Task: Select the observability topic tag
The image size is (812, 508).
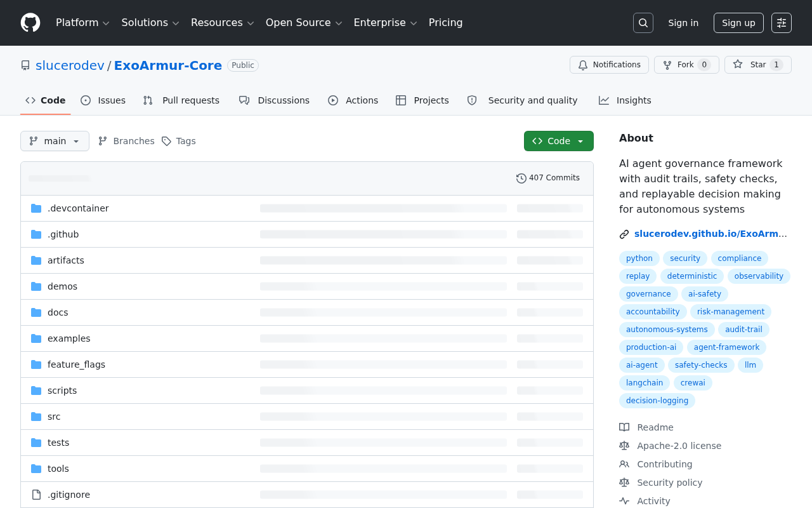Action: tap(759, 276)
